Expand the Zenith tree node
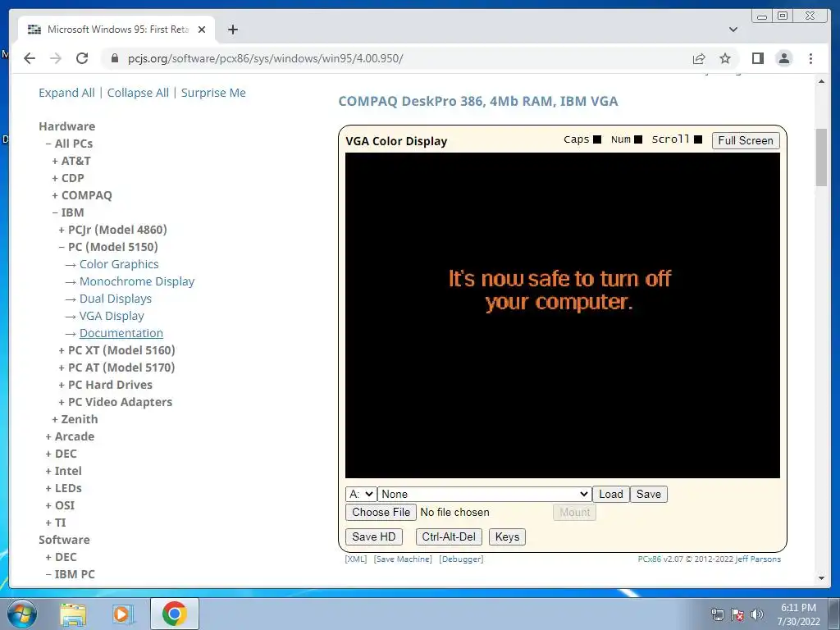 tap(75, 419)
